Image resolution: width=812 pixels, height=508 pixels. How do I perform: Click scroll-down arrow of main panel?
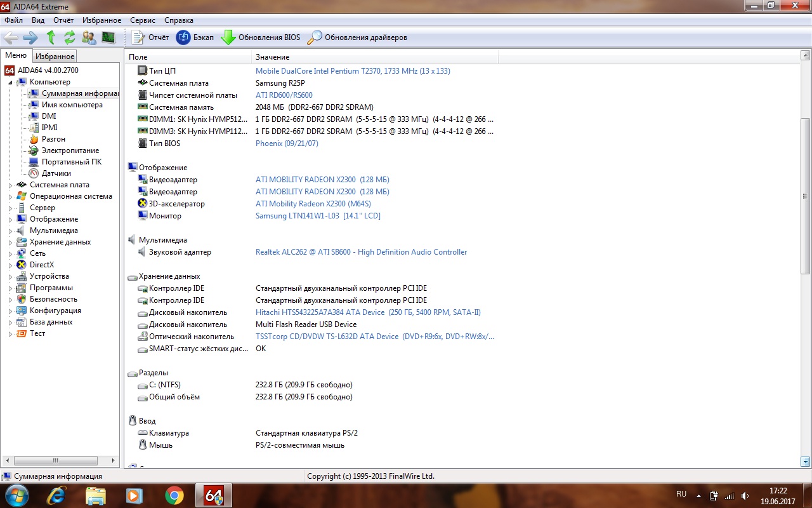806,462
